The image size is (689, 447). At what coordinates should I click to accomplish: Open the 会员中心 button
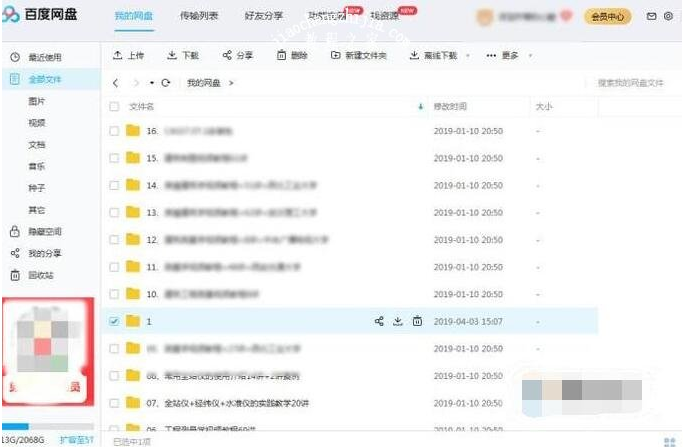tap(608, 17)
